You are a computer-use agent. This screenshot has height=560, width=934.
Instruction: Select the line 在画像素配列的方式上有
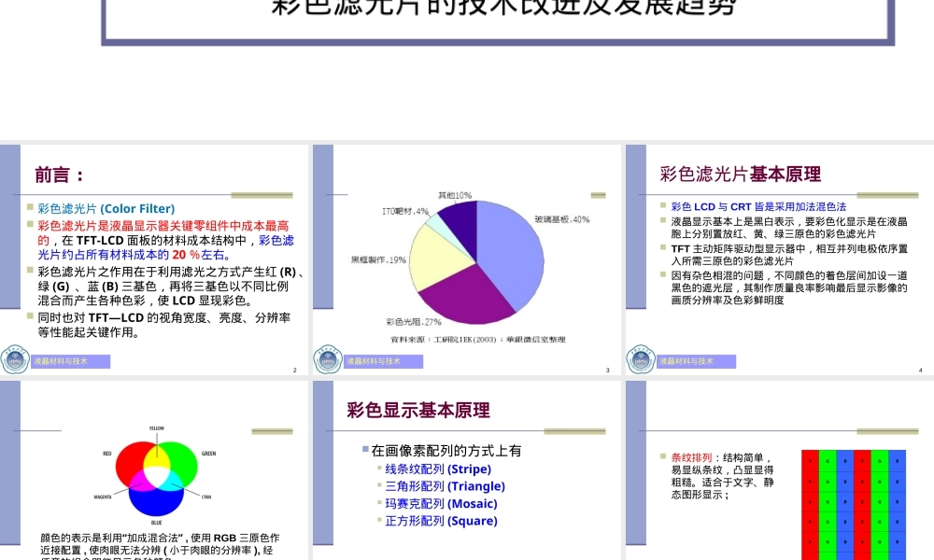tap(446, 451)
